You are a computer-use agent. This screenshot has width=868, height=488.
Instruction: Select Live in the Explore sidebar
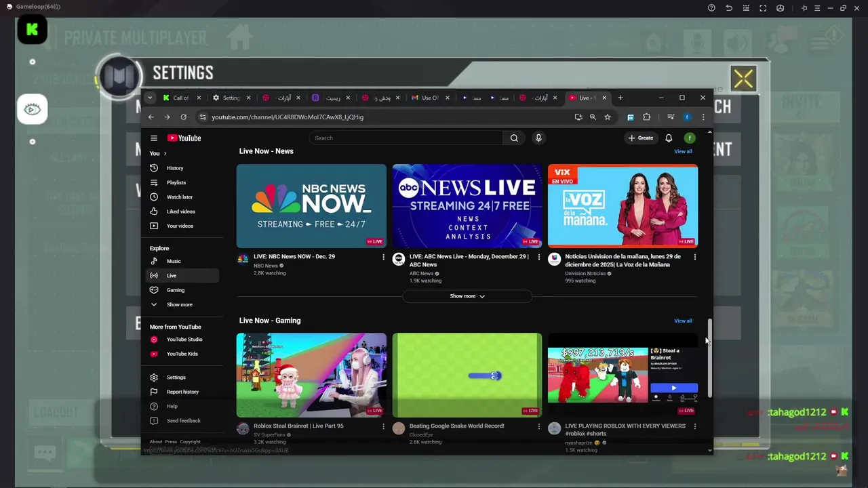pos(182,276)
